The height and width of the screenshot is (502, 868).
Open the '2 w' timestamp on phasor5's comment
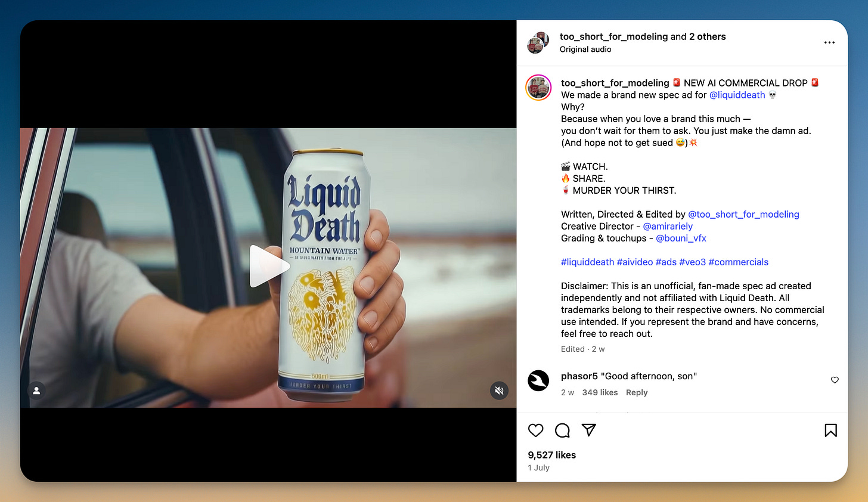pos(568,392)
